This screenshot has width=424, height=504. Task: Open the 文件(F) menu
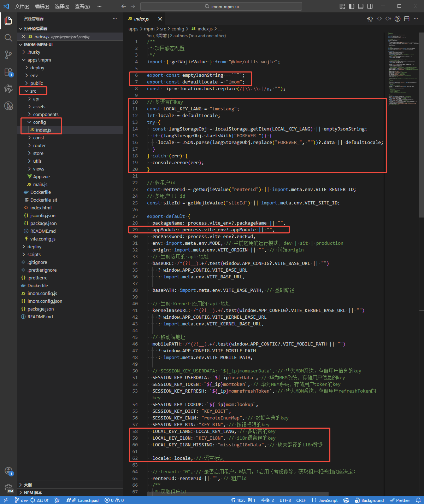(22, 6)
